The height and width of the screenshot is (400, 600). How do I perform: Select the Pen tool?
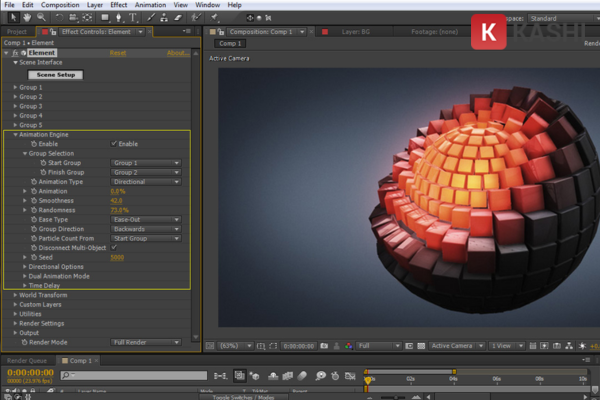click(119, 18)
